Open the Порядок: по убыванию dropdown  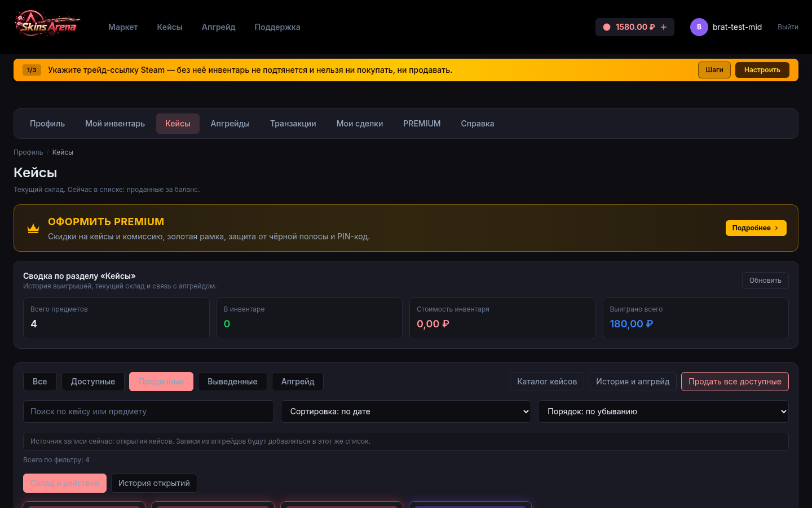[x=663, y=411]
